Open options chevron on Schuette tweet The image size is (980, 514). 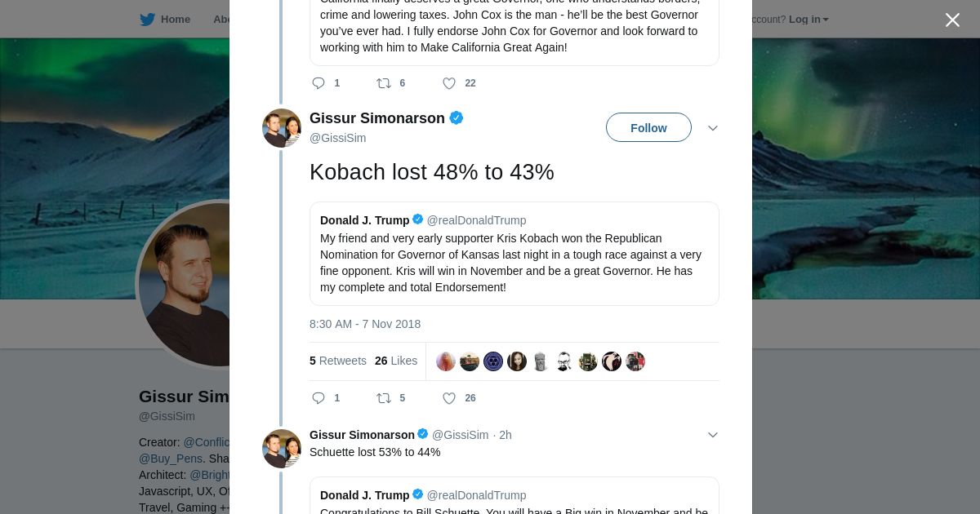tap(712, 435)
